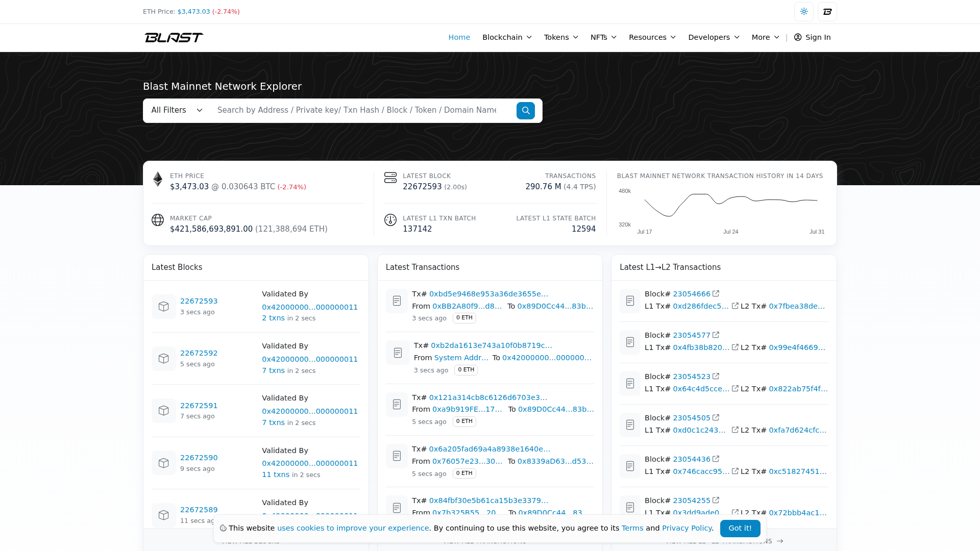Click inside the search input field
The width and height of the screenshot is (980, 551).
(357, 110)
